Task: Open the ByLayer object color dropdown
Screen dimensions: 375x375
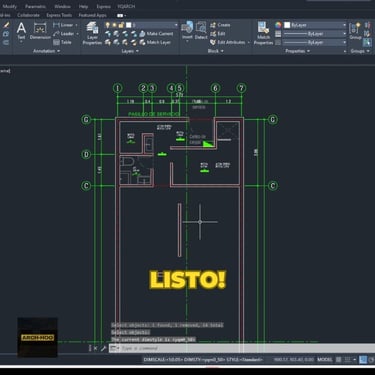Action: 315,25
